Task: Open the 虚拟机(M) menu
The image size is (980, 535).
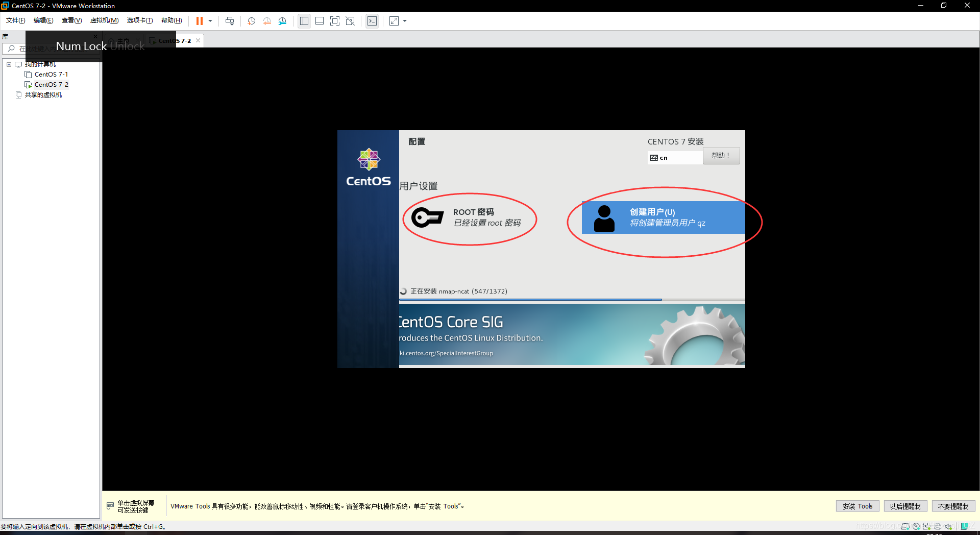Action: [104, 20]
